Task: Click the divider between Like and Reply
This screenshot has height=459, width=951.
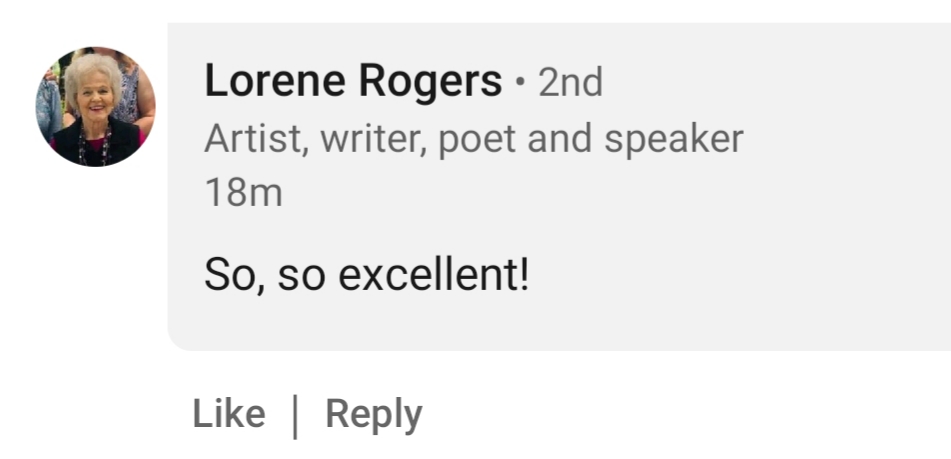Action: (x=295, y=416)
